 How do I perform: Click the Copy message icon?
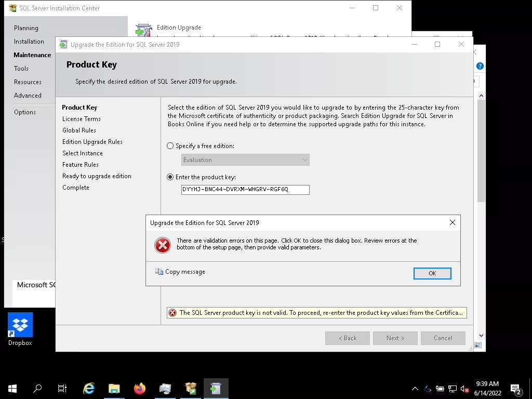159,272
